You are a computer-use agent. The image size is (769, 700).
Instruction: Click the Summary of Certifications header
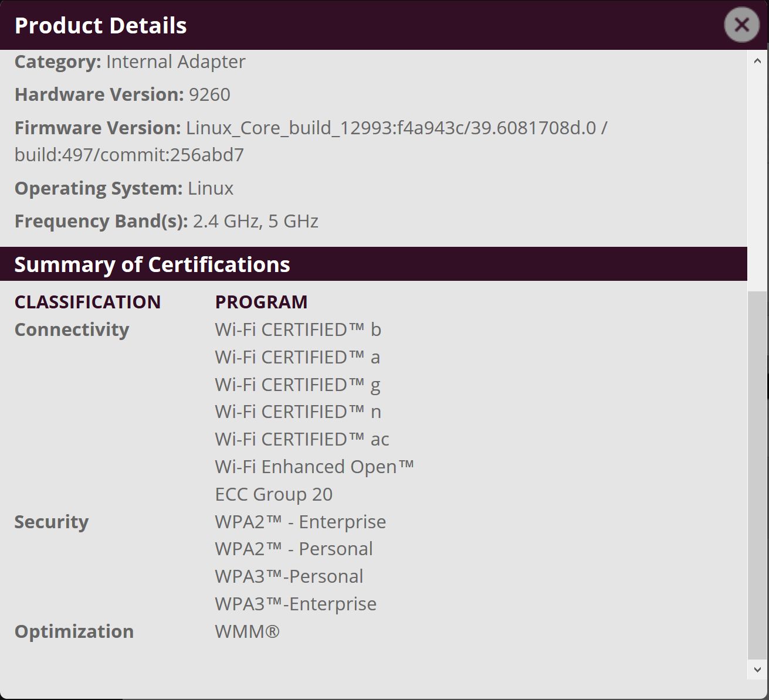(x=152, y=264)
